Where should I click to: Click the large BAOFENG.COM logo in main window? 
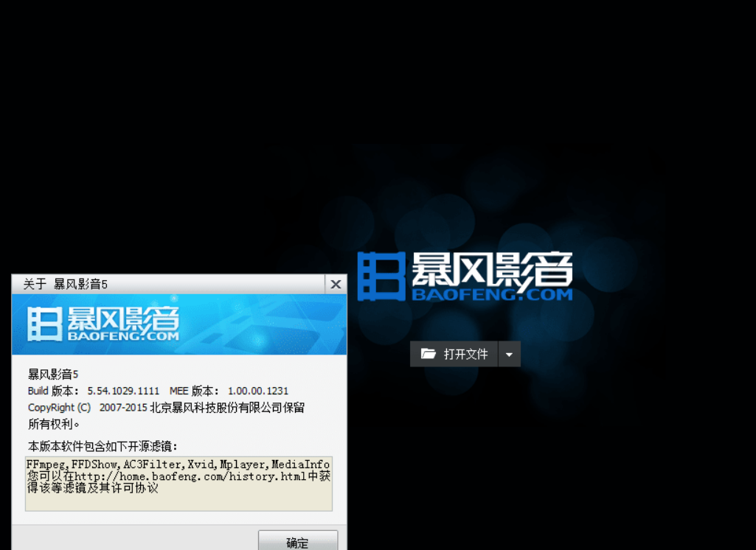pos(465,276)
